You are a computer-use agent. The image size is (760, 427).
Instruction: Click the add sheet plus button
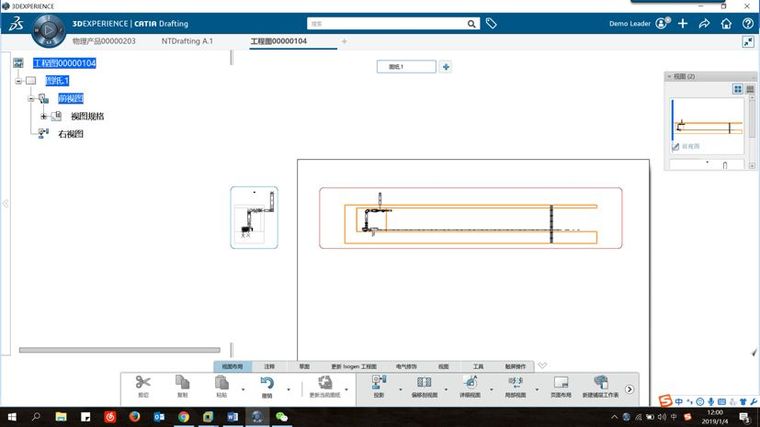(445, 67)
